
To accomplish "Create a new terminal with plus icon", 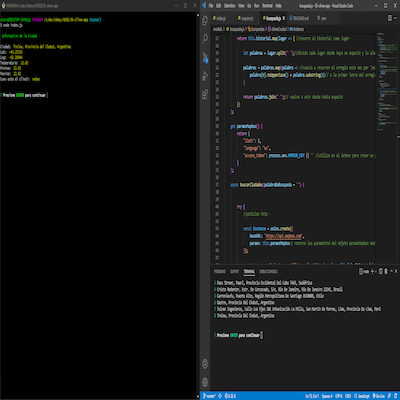I will click(x=372, y=271).
